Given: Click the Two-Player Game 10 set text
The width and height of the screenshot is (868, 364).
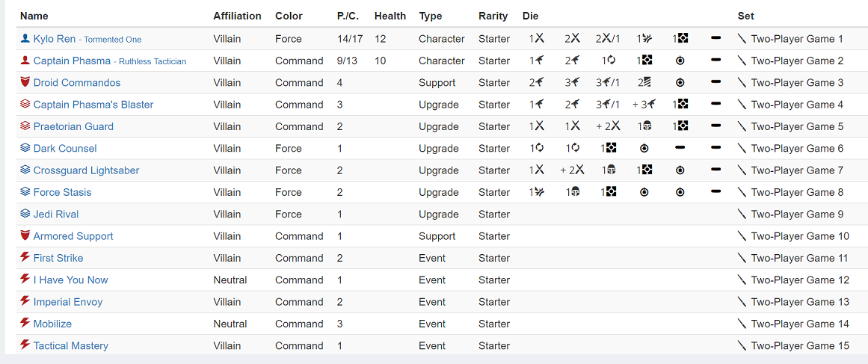Looking at the screenshot, I should click(800, 236).
